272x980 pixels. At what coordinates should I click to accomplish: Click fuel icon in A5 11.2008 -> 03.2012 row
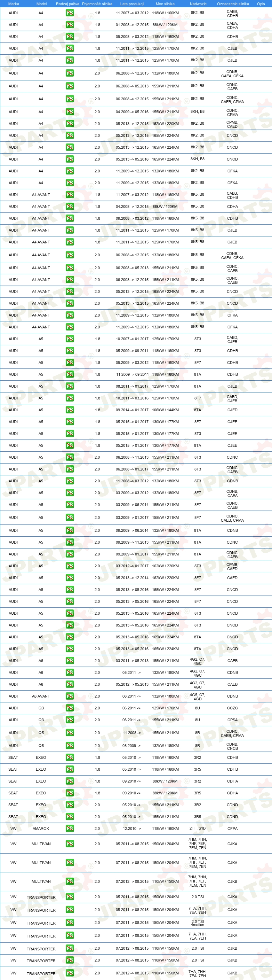(70, 481)
